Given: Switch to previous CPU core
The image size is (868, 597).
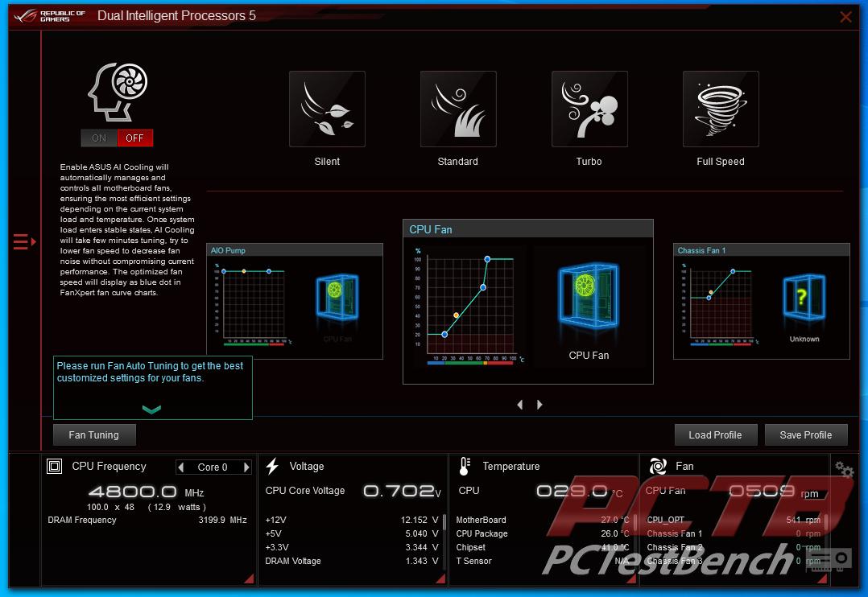Looking at the screenshot, I should coord(180,467).
